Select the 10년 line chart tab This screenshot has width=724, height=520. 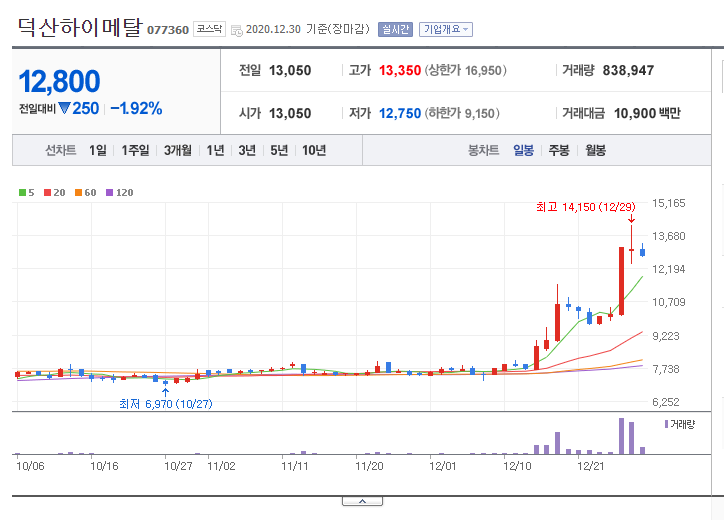[314, 150]
